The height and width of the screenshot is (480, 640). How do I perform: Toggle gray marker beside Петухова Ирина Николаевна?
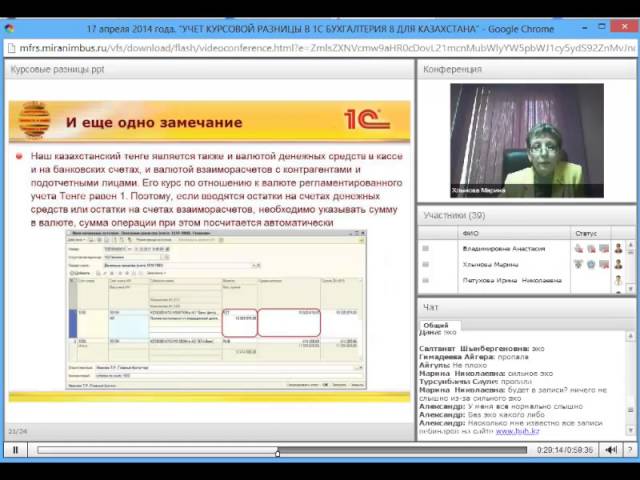425,280
